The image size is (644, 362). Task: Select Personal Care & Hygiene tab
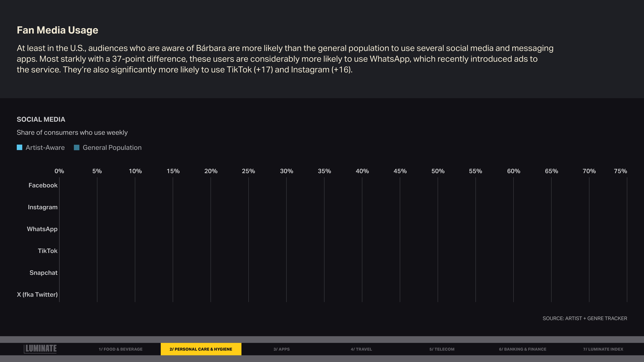[x=201, y=349]
